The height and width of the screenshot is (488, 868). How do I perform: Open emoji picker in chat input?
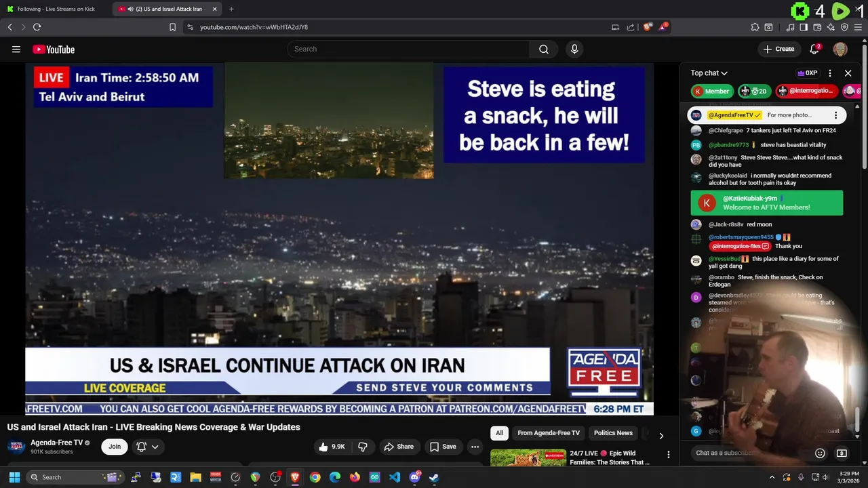tap(820, 453)
